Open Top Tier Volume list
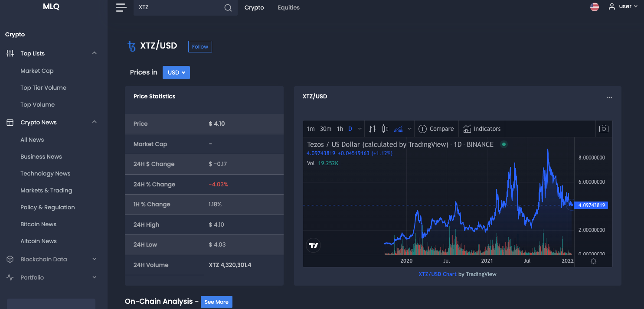 (43, 88)
